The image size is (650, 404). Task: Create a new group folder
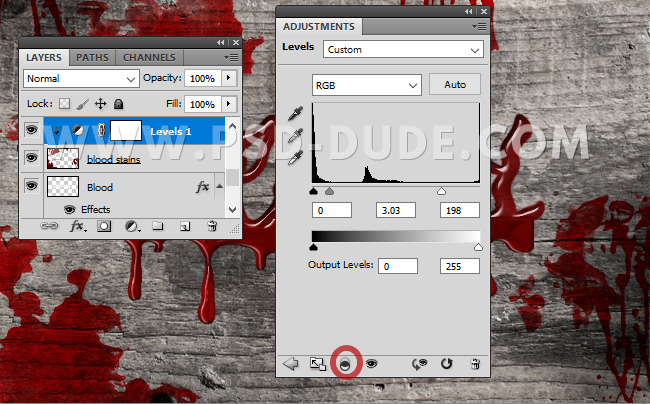(x=158, y=226)
